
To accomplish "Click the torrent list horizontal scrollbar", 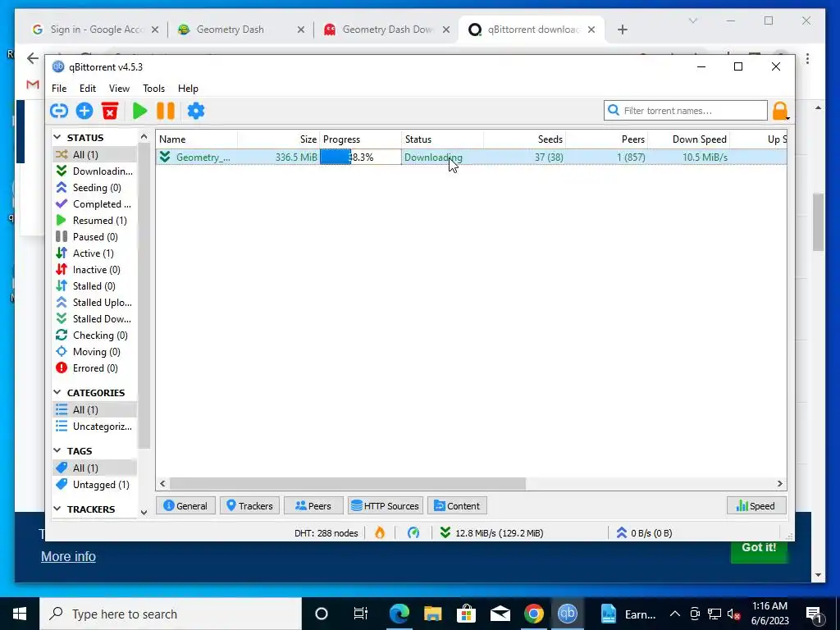I will (348, 483).
